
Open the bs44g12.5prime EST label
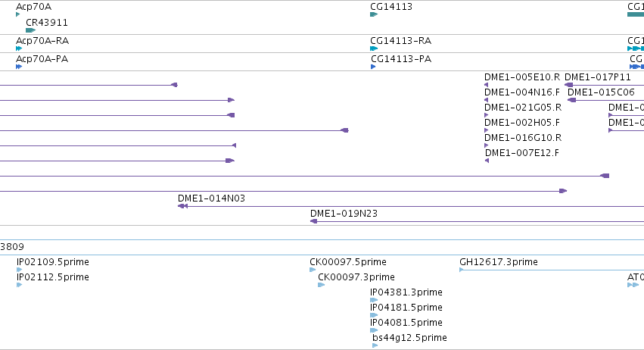click(409, 338)
